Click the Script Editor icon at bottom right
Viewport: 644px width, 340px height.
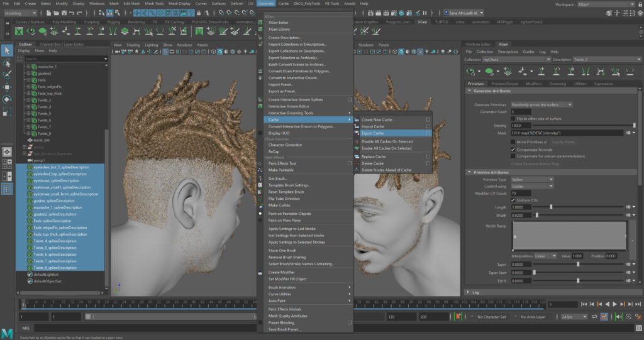(639, 328)
